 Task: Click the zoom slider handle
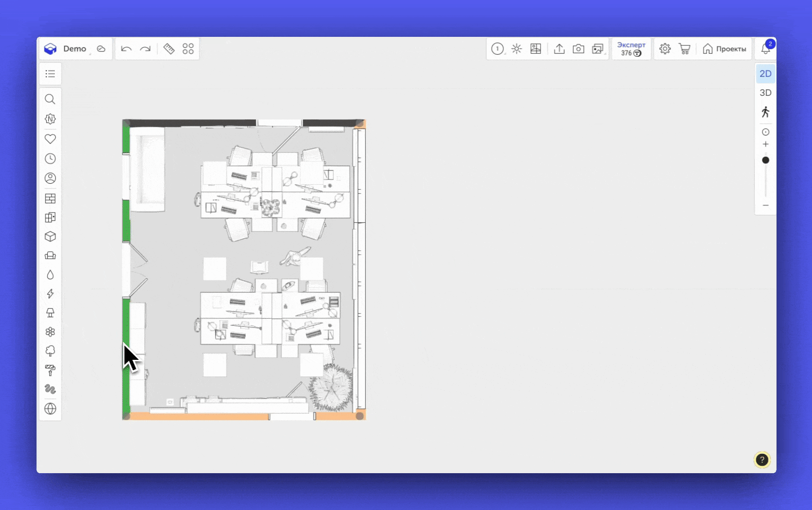tap(766, 160)
